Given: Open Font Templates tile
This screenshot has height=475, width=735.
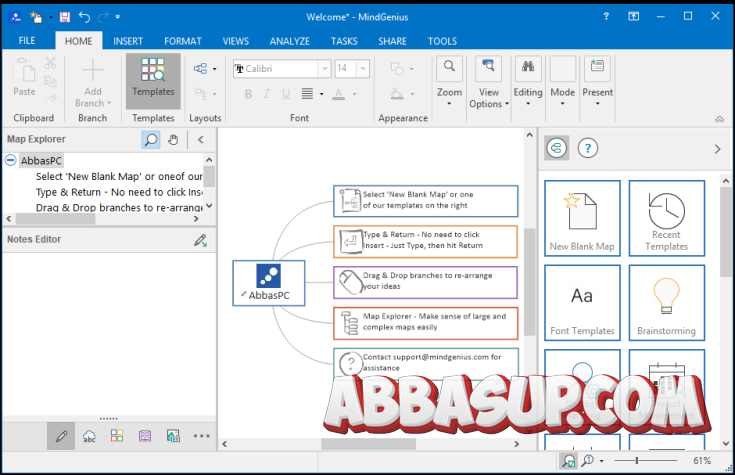Looking at the screenshot, I should pos(582,303).
